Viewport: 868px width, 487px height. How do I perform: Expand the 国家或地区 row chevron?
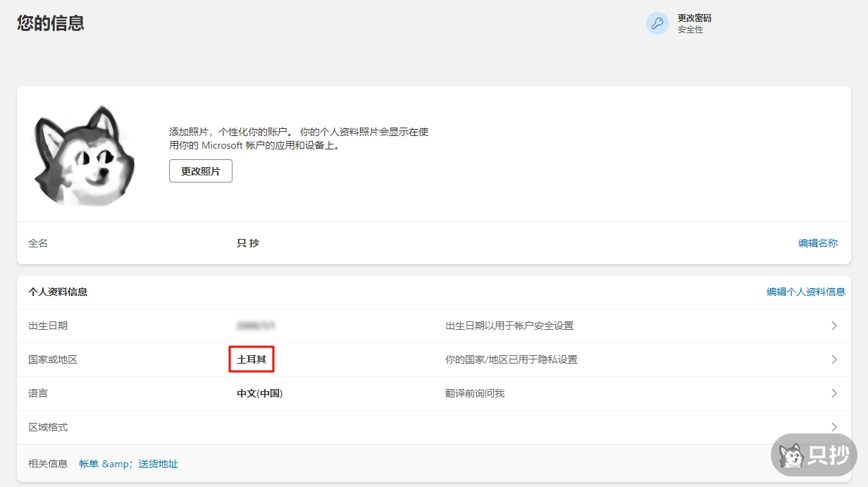point(834,359)
